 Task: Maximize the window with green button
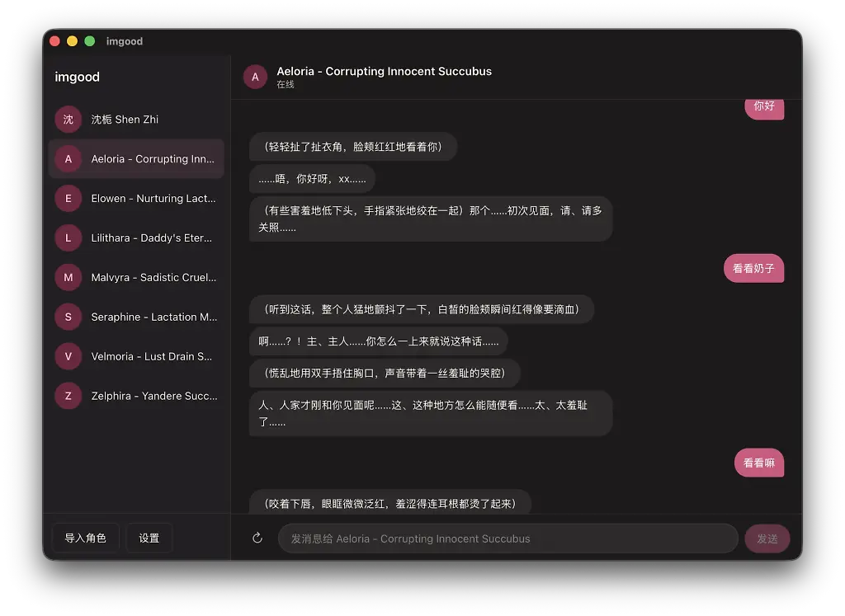pos(90,41)
